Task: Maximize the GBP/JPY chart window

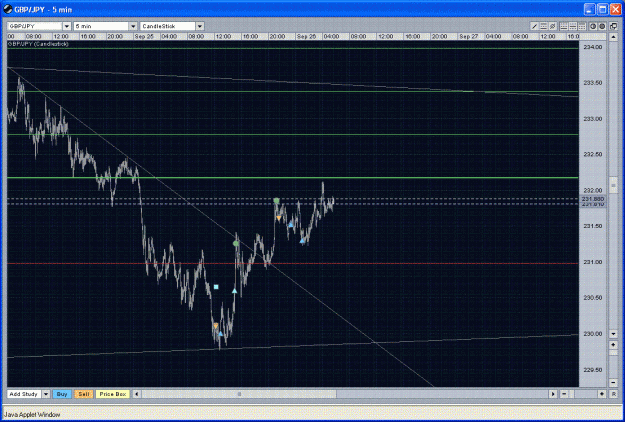Action: 603,9
